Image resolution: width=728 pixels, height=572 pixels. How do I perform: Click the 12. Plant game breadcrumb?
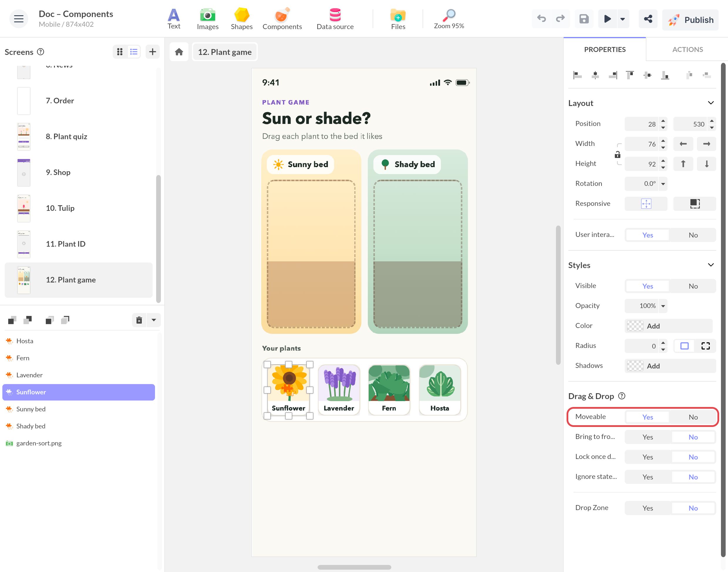click(x=225, y=52)
